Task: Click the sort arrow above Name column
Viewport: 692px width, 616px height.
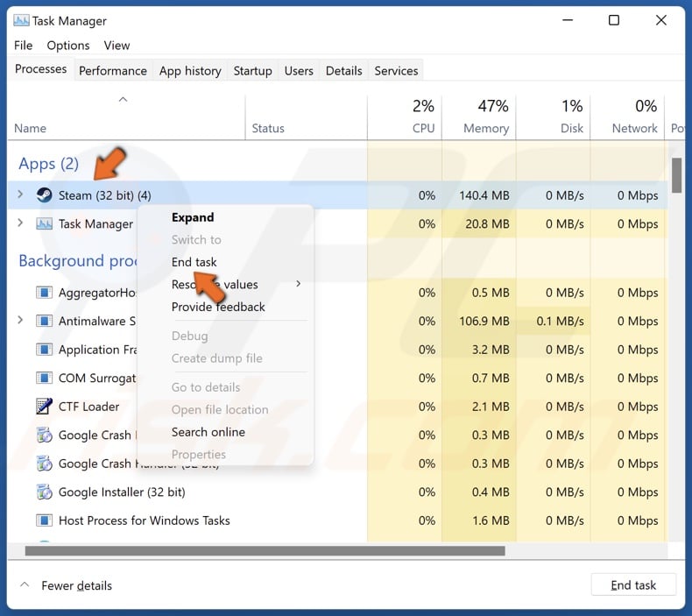Action: point(124,99)
